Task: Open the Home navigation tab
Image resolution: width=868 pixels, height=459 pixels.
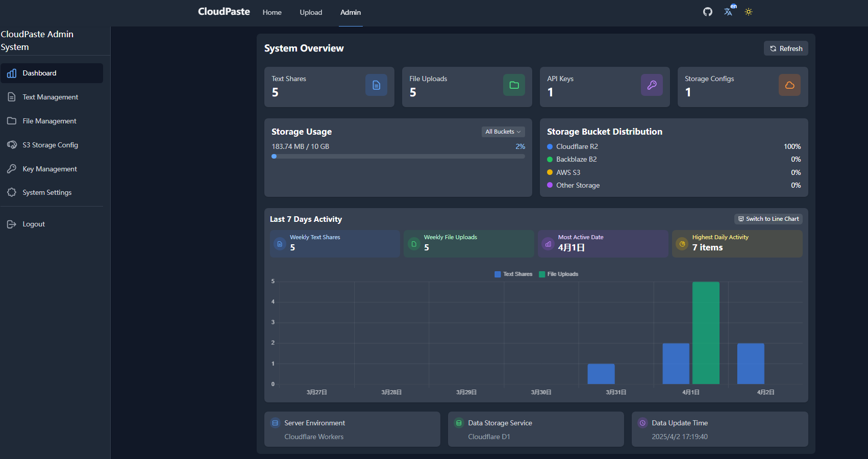Action: click(x=272, y=12)
